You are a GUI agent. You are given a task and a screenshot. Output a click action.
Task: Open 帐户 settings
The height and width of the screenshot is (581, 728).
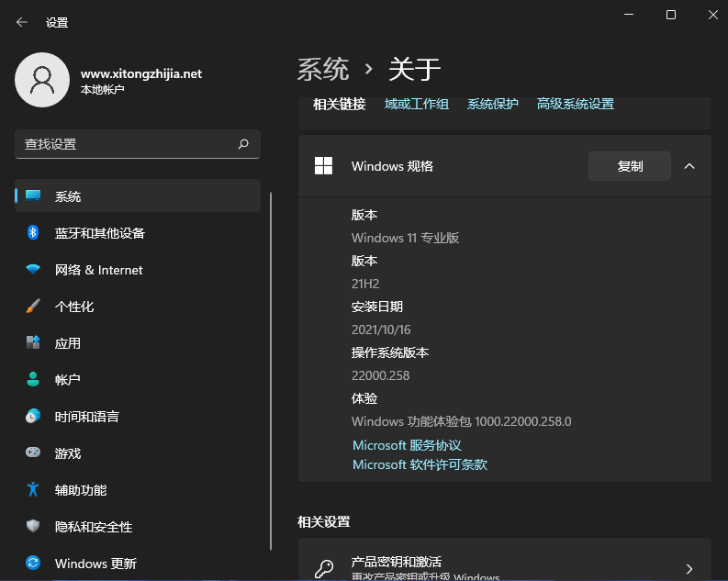pos(138,379)
